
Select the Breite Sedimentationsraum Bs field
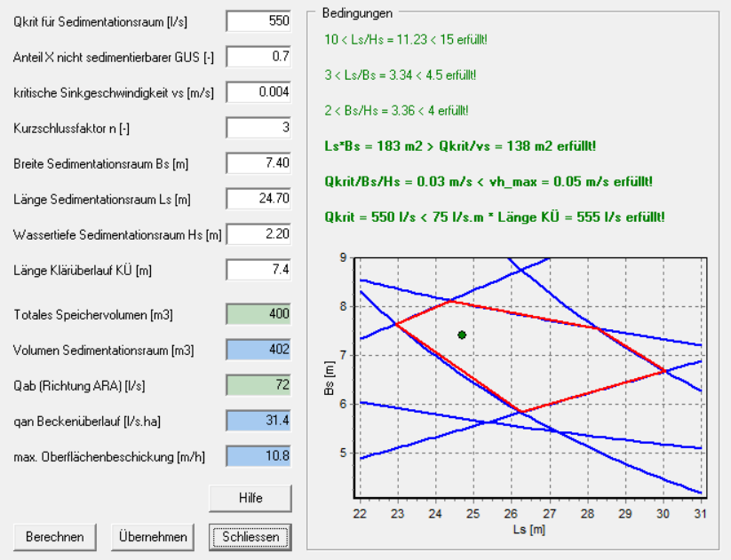click(258, 163)
